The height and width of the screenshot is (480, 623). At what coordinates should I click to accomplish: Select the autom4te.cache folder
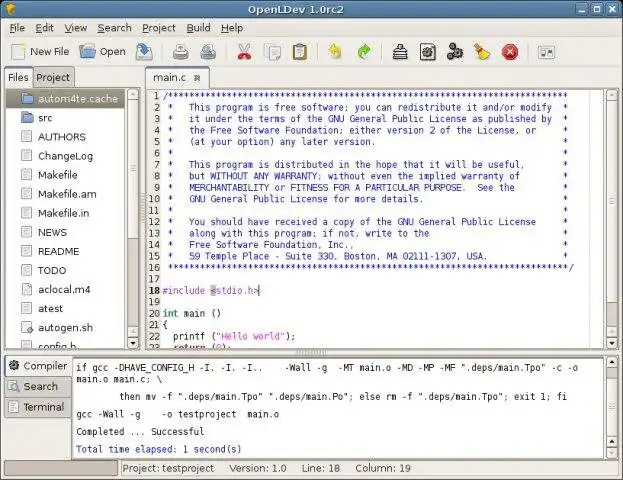66,99
